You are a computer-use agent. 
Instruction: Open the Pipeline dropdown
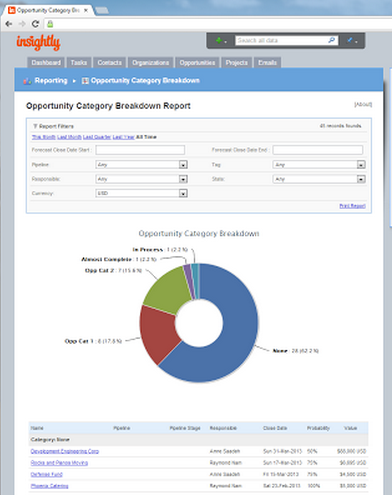pyautogui.click(x=141, y=165)
